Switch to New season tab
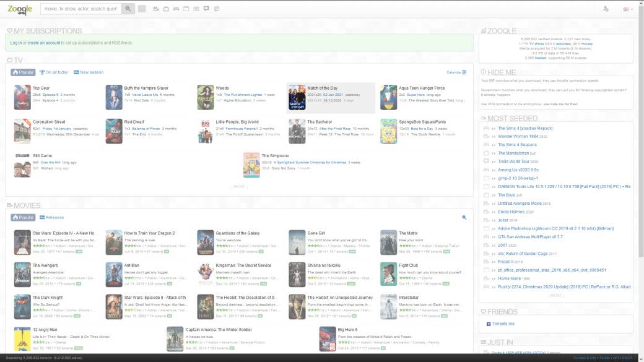The height and width of the screenshot is (362, 644). point(89,72)
